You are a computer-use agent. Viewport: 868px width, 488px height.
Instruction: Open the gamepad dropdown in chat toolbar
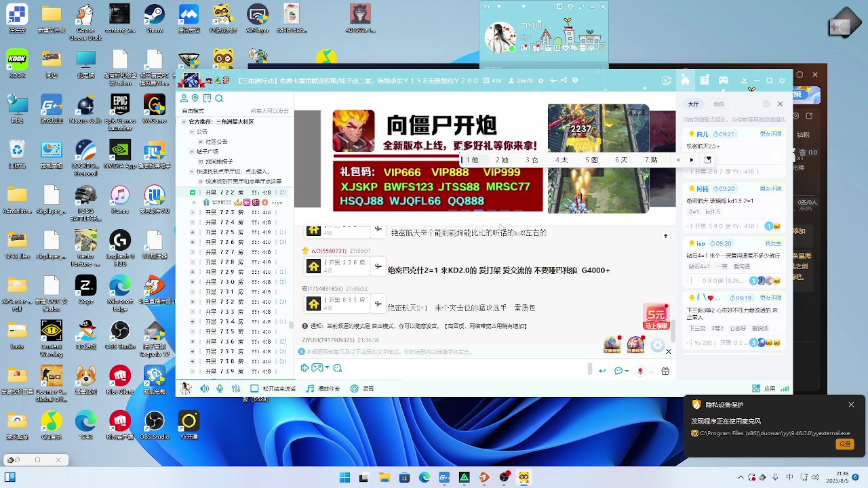coord(319,368)
